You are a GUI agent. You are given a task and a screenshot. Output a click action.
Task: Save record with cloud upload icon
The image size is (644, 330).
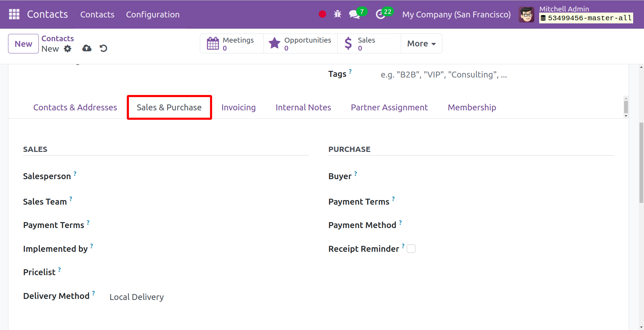87,49
